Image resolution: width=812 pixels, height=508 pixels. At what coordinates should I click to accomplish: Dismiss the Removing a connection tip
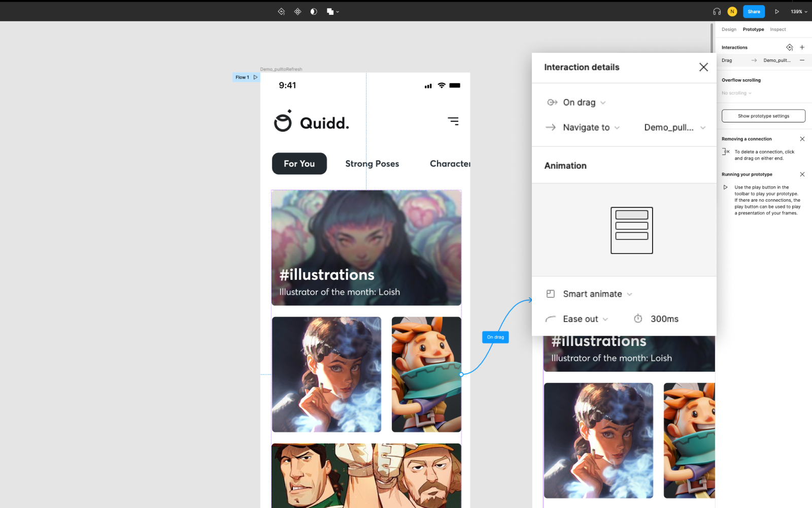[802, 139]
